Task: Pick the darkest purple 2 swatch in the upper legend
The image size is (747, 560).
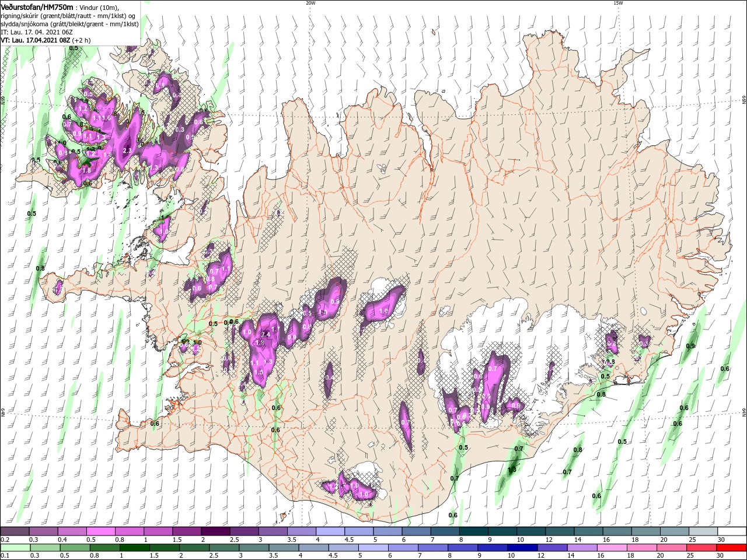Action: click(x=215, y=531)
